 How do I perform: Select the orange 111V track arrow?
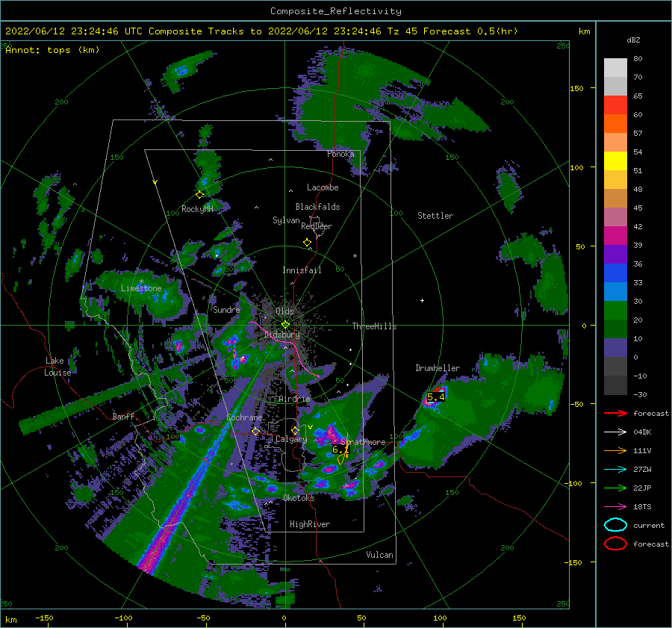pyautogui.click(x=615, y=450)
